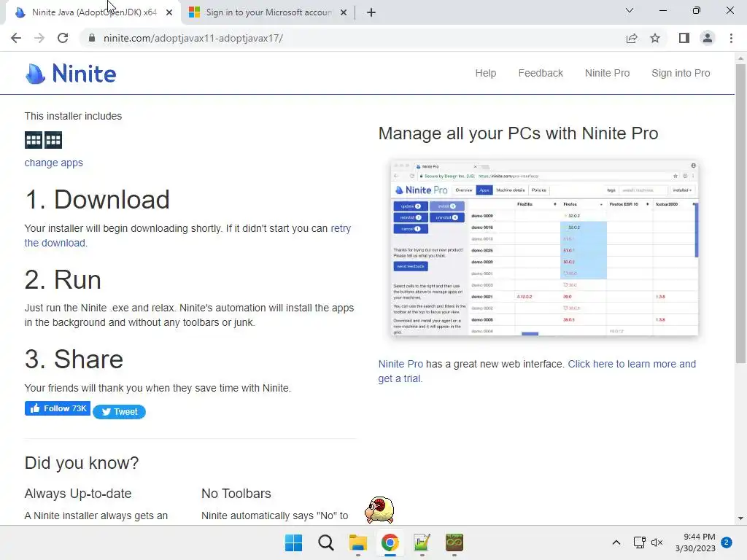This screenshot has width=747, height=560.
Task: Click the '2. Run' heading
Action: (x=63, y=279)
